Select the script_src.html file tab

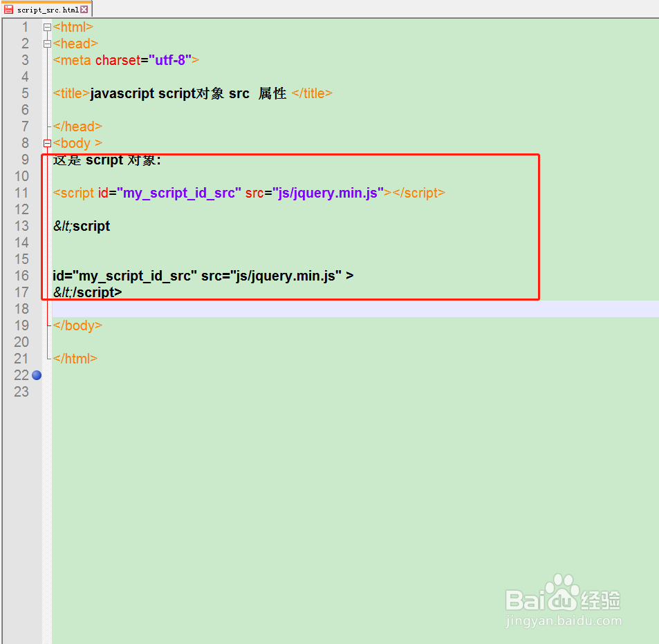[46, 9]
